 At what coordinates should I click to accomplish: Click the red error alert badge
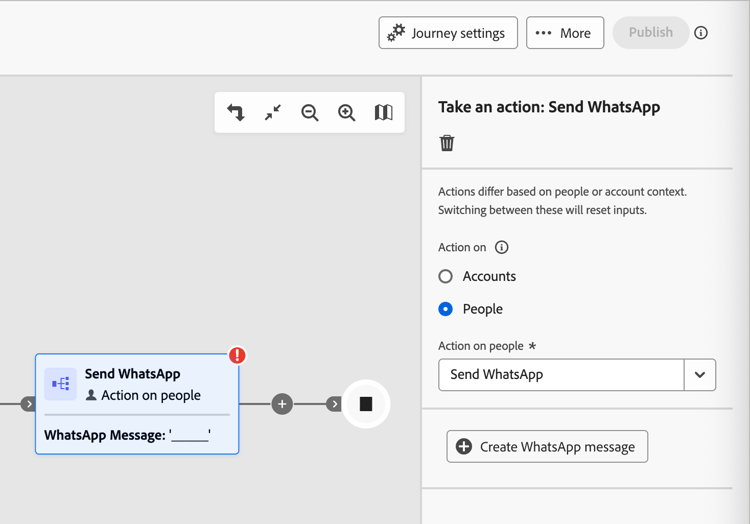click(237, 355)
